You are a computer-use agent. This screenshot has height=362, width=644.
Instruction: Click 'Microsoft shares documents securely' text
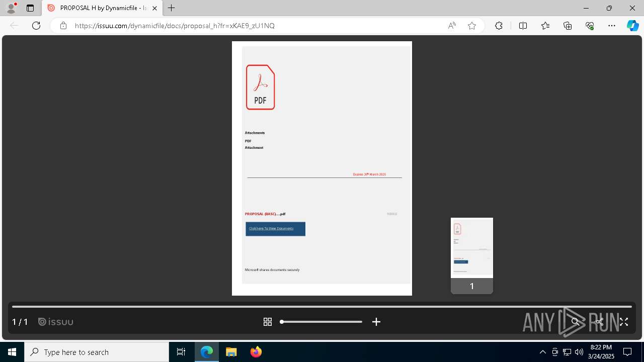(272, 270)
